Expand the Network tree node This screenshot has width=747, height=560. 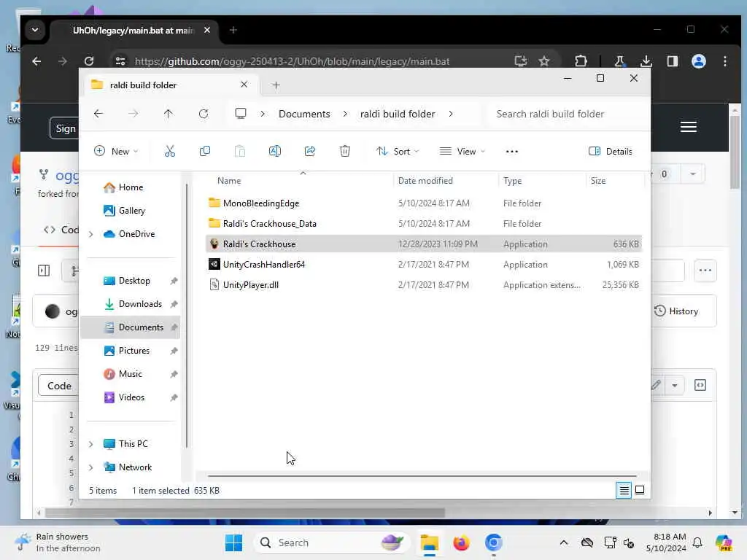(90, 467)
